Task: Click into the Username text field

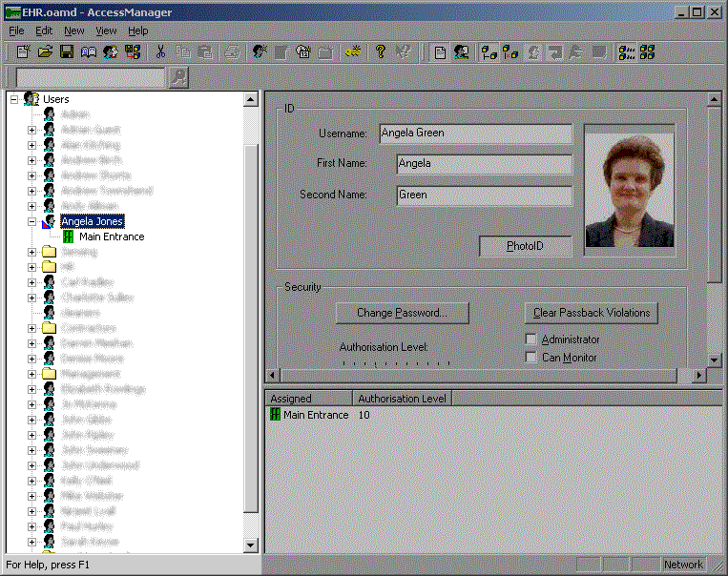Action: point(475,134)
